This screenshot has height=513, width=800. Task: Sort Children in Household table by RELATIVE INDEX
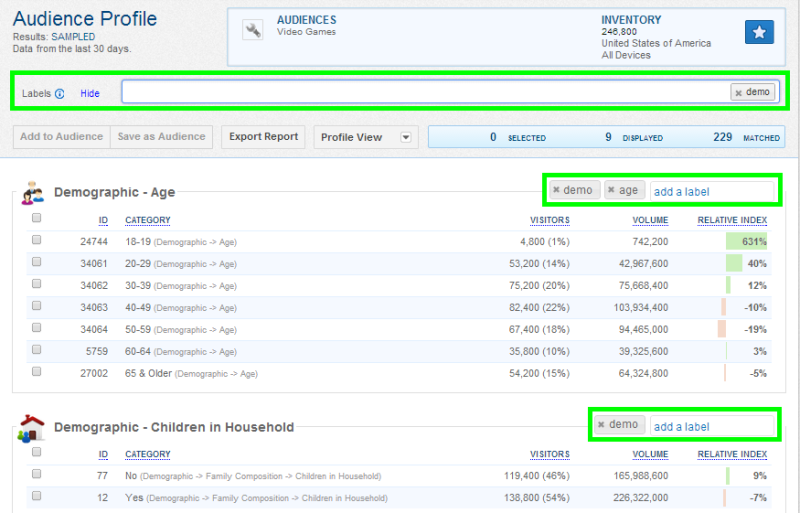point(732,454)
